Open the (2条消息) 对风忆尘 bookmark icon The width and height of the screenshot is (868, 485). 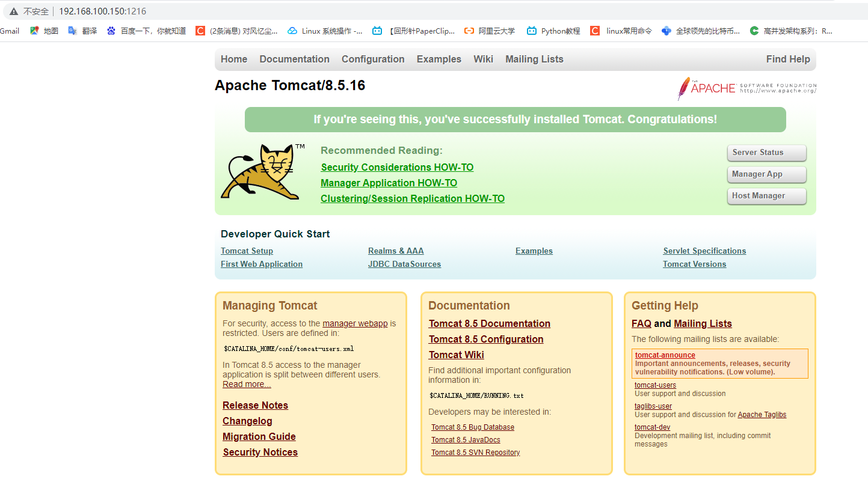click(200, 31)
